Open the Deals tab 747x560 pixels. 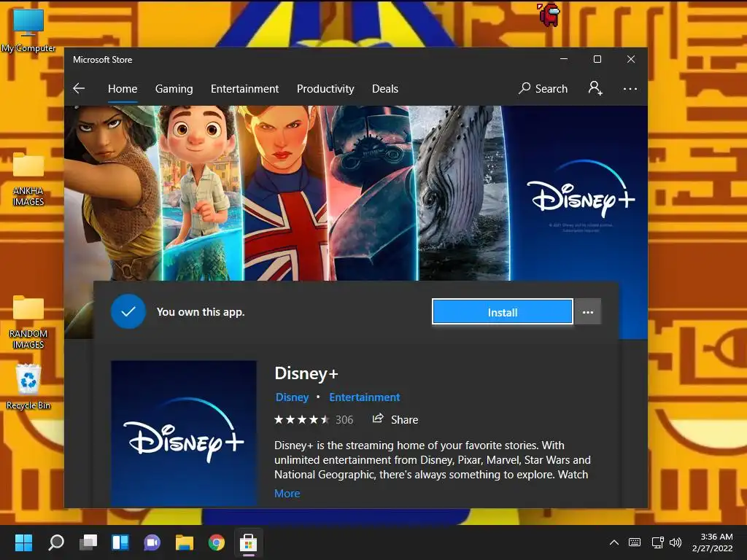click(385, 88)
